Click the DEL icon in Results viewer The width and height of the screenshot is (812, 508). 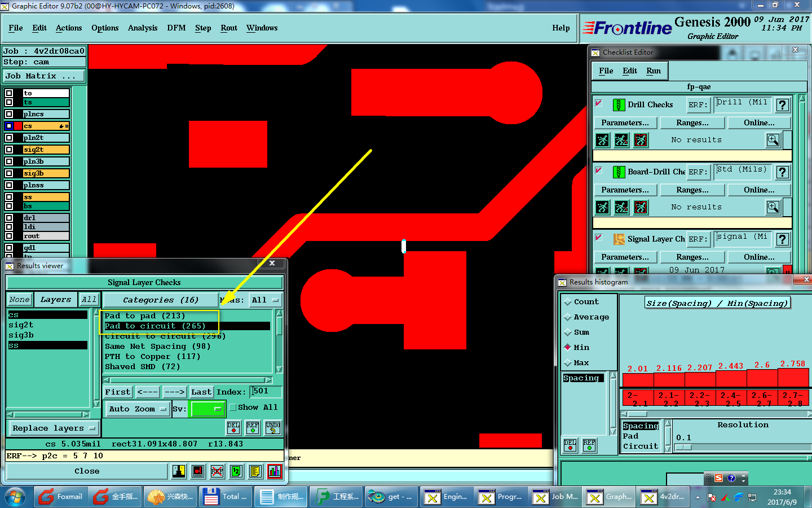[x=233, y=428]
